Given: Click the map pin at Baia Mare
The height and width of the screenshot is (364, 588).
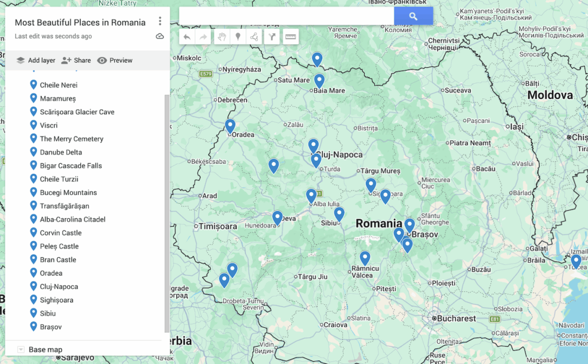Looking at the screenshot, I should coord(319,82).
